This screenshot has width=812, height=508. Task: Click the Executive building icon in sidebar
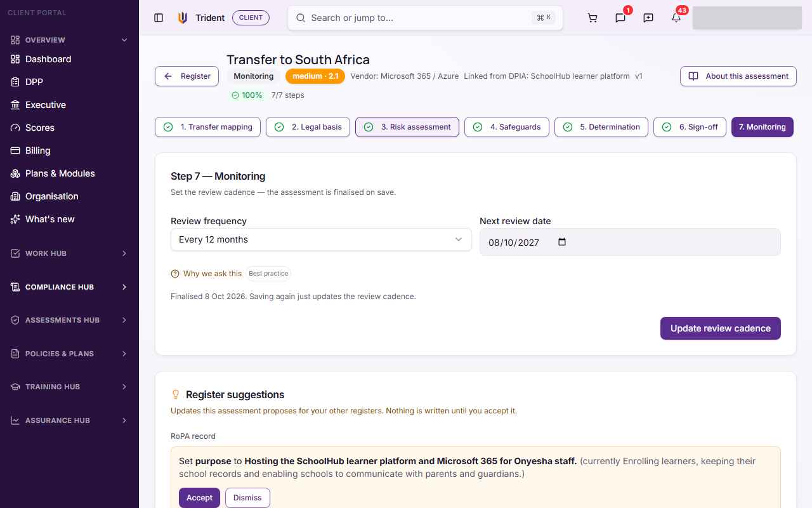tap(15, 105)
